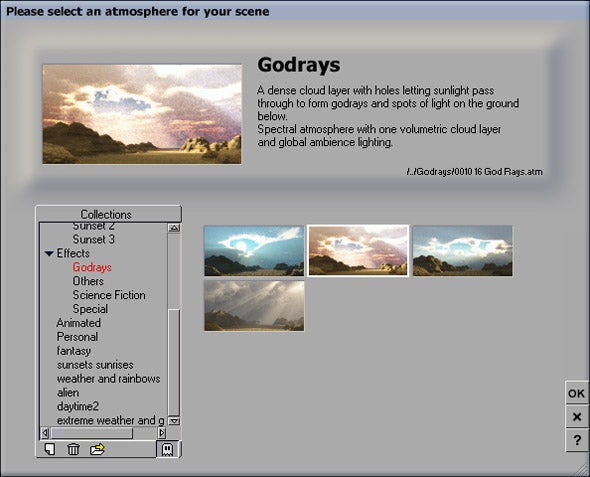Select Science Fiction collection

coord(109,295)
